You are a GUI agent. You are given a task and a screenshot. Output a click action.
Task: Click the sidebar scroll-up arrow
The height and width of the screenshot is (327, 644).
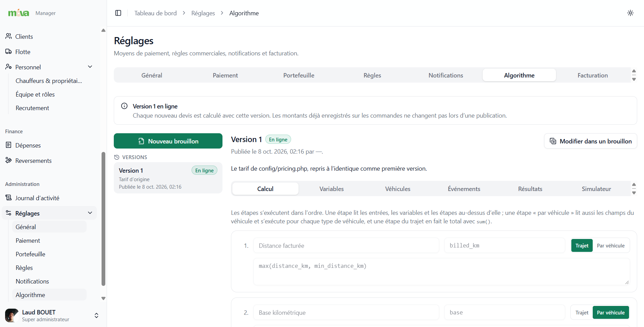[x=104, y=30]
